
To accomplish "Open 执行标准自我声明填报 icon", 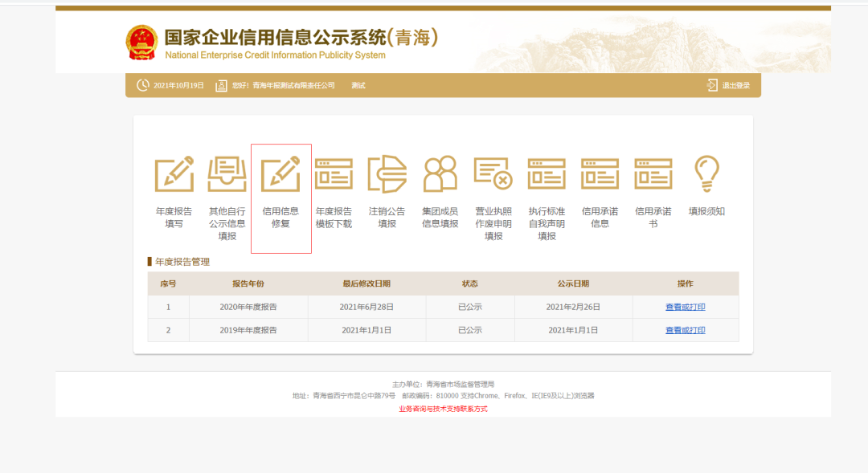I will [x=547, y=174].
